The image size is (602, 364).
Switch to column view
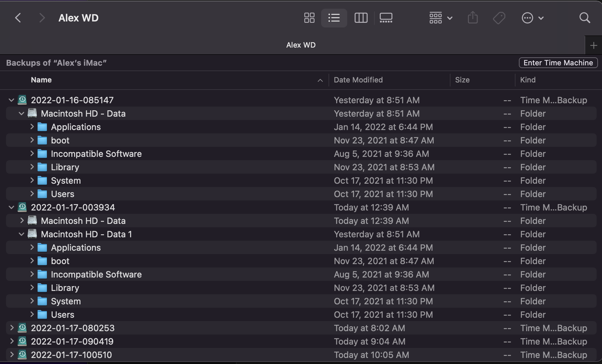coord(361,18)
